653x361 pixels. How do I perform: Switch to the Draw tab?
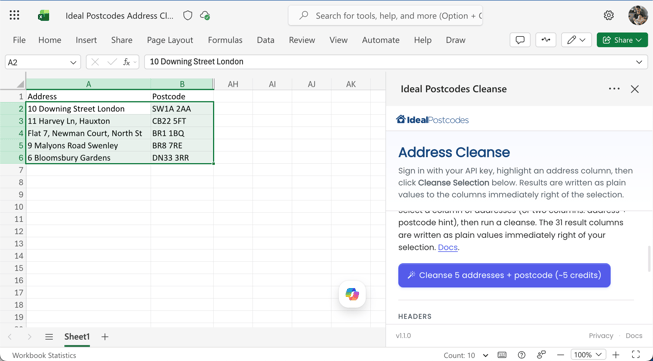(x=455, y=40)
